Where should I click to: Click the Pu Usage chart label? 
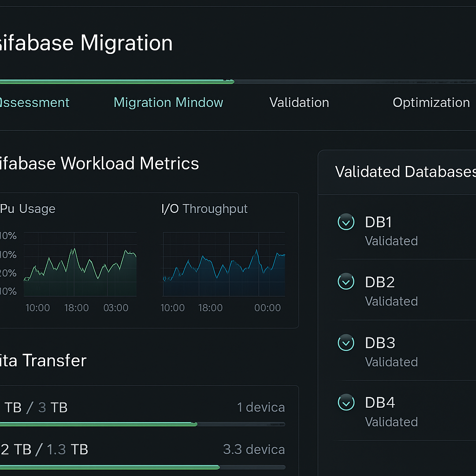[27, 209]
